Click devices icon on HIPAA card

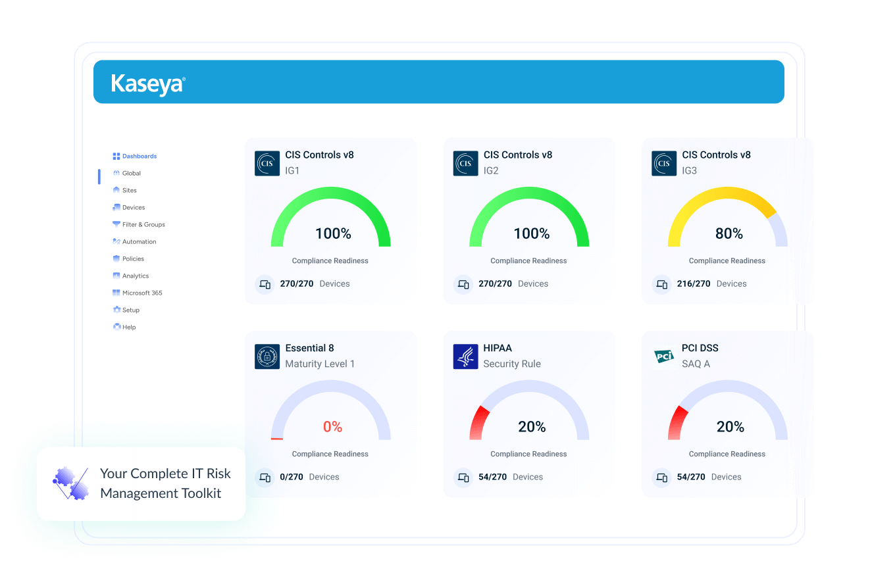(x=463, y=478)
